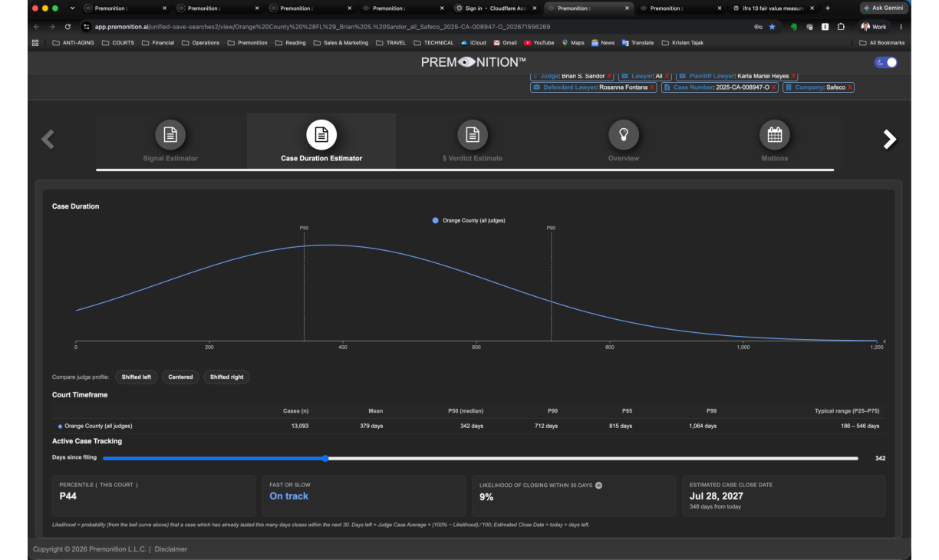The image size is (939, 560).
Task: Click the bookmark star icon
Action: tap(772, 26)
